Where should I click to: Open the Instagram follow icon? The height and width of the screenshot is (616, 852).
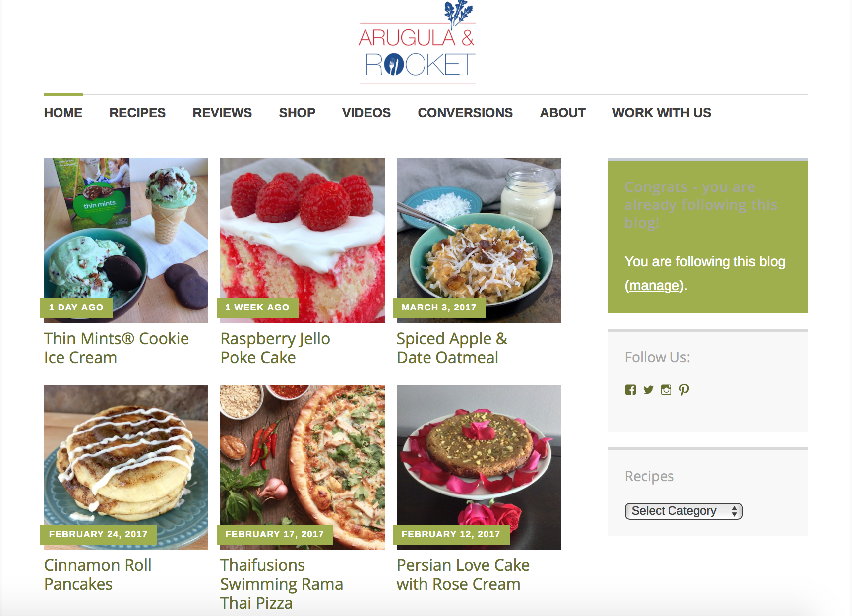click(666, 390)
